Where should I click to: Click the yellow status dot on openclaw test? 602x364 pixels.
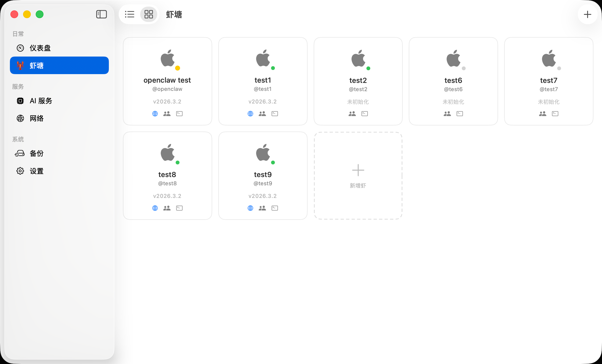(x=178, y=68)
